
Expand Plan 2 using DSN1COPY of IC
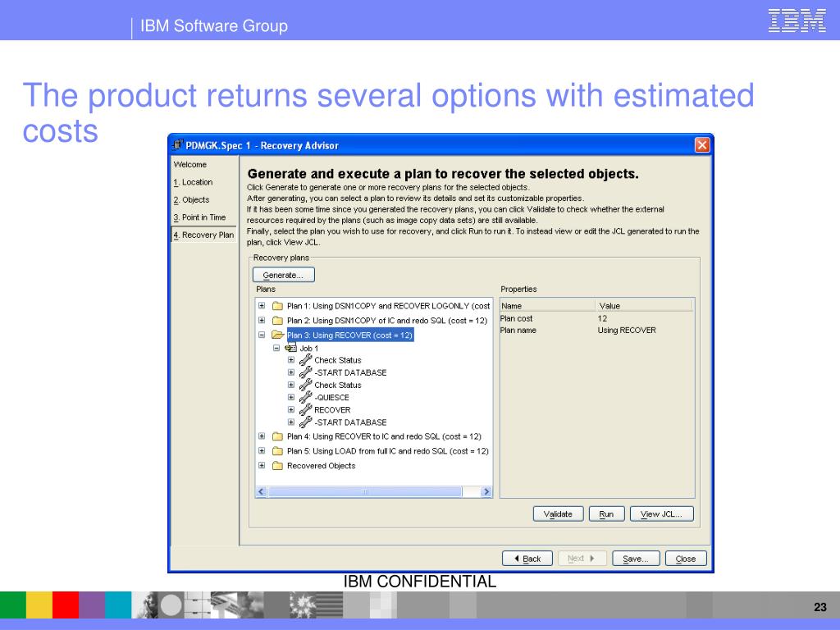pos(262,321)
